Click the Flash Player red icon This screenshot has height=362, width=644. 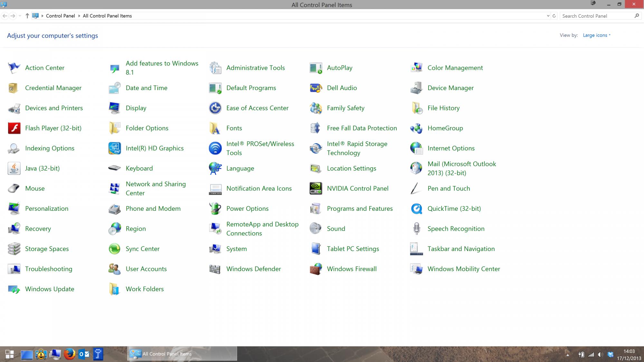click(14, 128)
